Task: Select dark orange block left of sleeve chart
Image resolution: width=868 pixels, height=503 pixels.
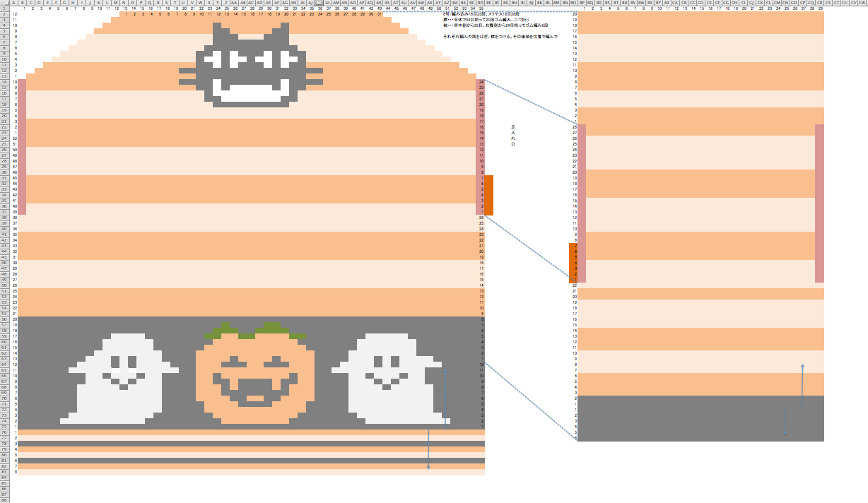Action: [573, 263]
